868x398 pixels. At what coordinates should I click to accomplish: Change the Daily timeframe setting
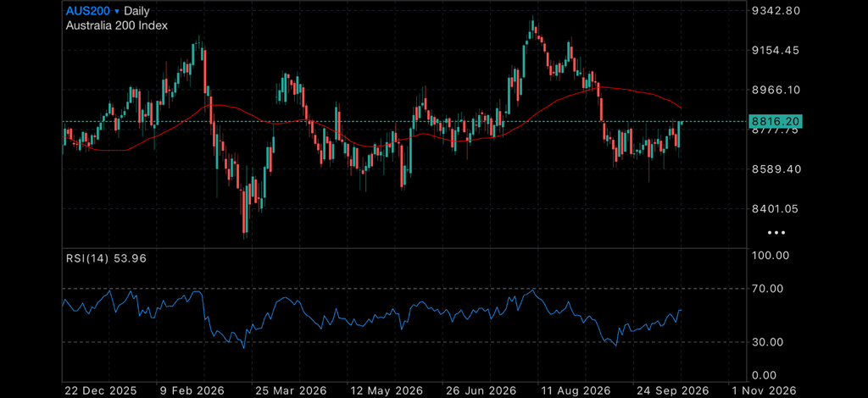pos(136,10)
